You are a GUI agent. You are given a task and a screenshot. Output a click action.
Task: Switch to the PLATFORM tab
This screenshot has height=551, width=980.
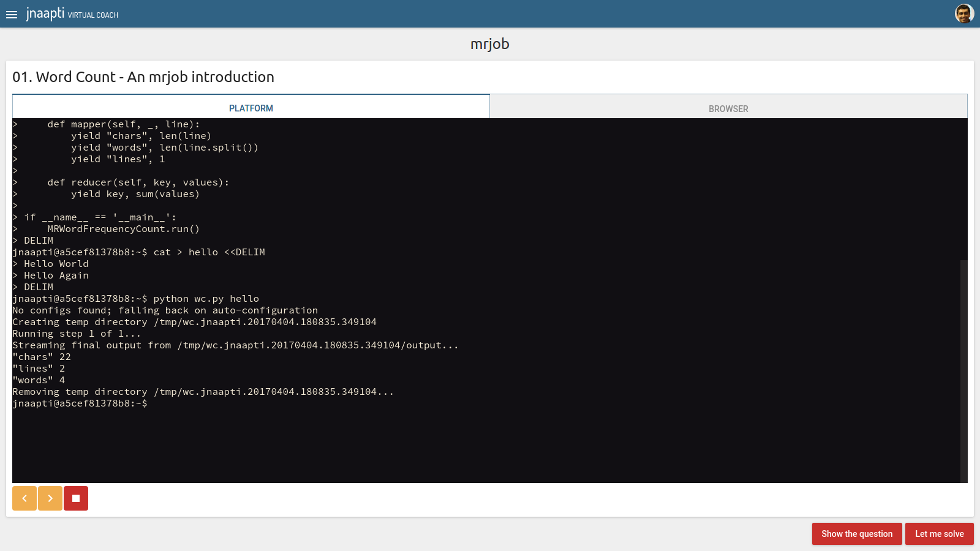tap(251, 108)
